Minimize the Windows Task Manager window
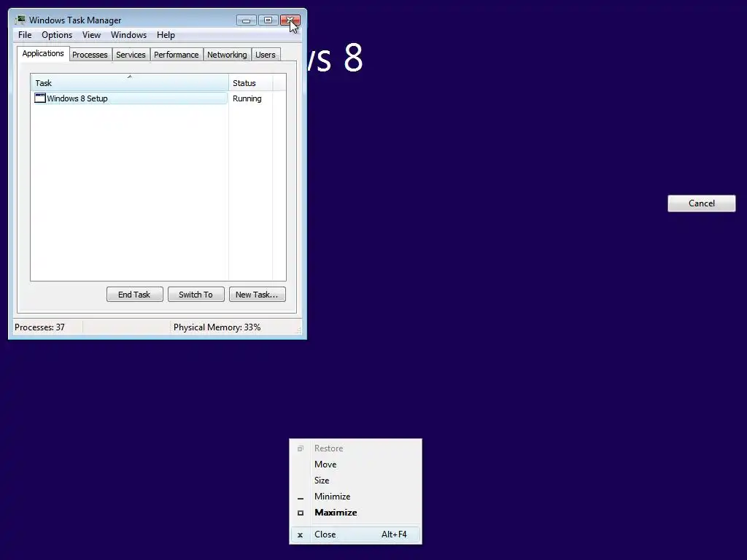 (x=247, y=20)
